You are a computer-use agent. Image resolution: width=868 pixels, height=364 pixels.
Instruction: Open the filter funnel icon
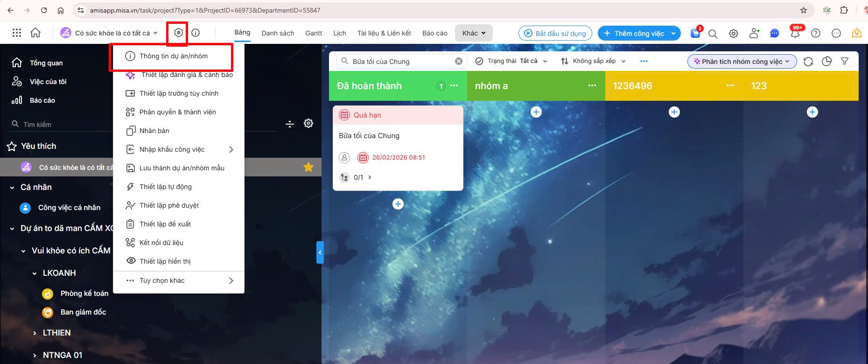click(x=845, y=61)
